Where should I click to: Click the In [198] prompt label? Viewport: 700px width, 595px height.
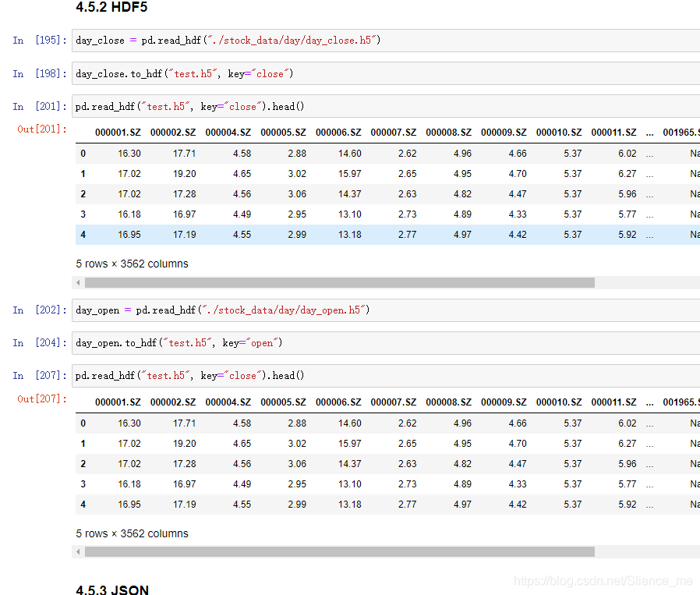[40, 74]
